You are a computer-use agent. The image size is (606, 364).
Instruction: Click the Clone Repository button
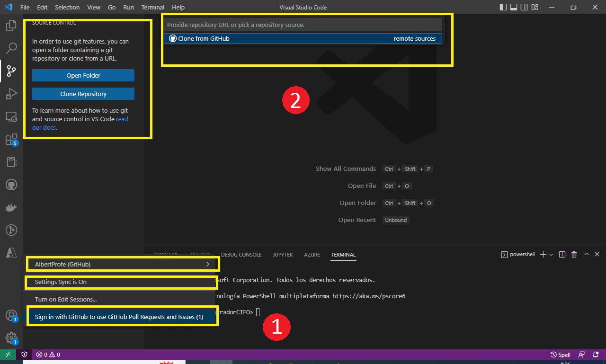(83, 94)
